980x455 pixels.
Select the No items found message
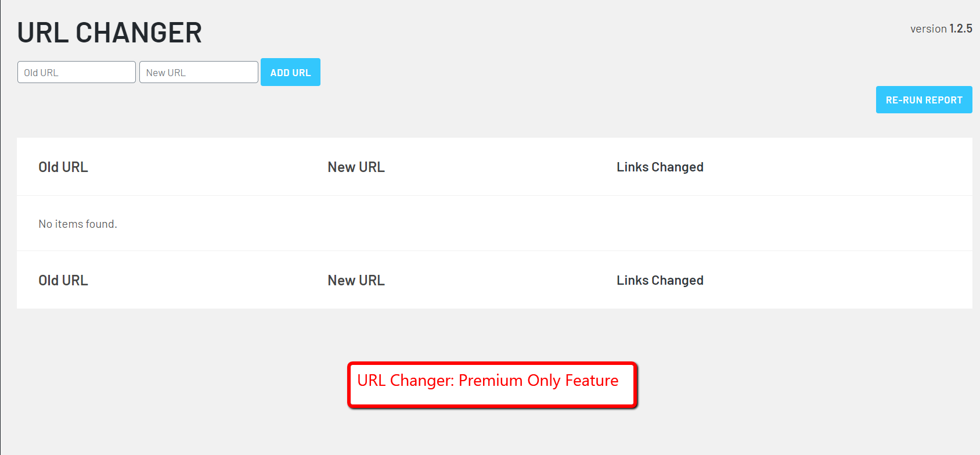[77, 223]
